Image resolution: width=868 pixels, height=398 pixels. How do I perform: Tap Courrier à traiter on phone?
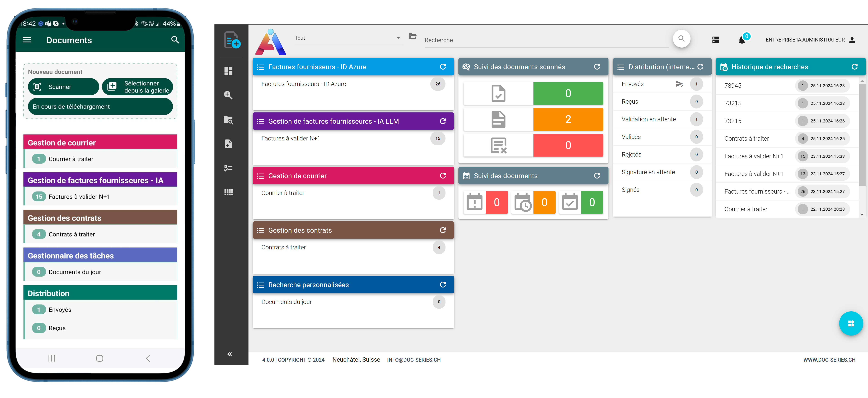point(100,159)
